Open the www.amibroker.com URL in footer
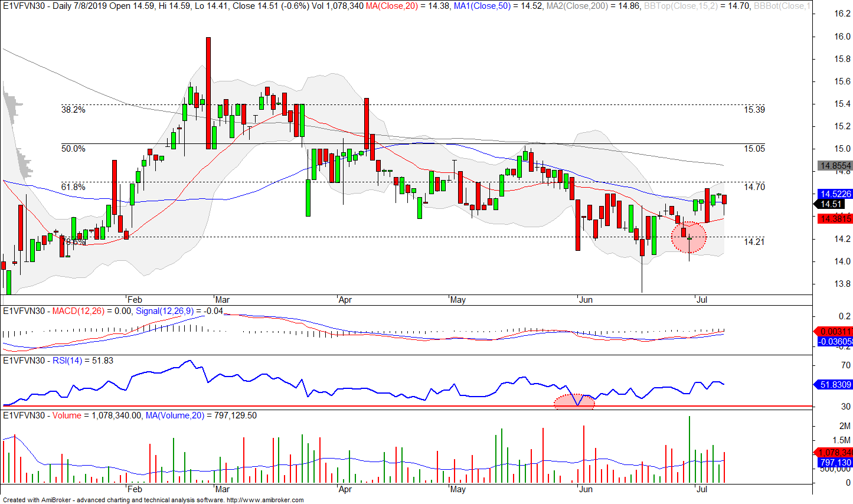The height and width of the screenshot is (504, 853). tap(265, 500)
